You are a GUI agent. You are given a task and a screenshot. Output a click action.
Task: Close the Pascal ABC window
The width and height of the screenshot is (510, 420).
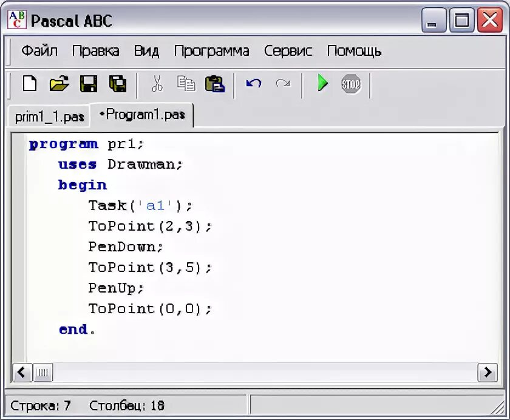[x=490, y=20]
